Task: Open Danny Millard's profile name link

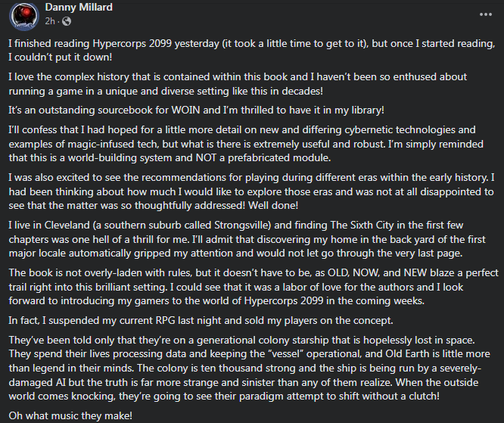Action: (79, 7)
